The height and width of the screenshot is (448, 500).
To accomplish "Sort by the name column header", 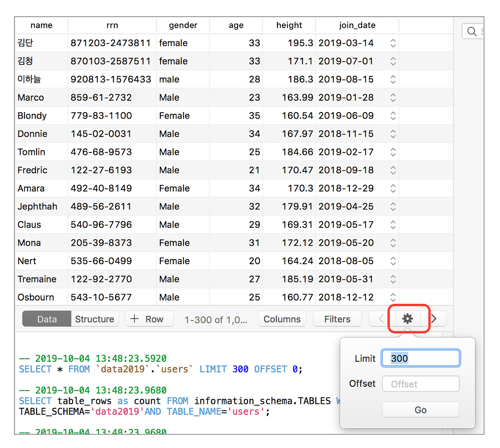I will pyautogui.click(x=41, y=25).
